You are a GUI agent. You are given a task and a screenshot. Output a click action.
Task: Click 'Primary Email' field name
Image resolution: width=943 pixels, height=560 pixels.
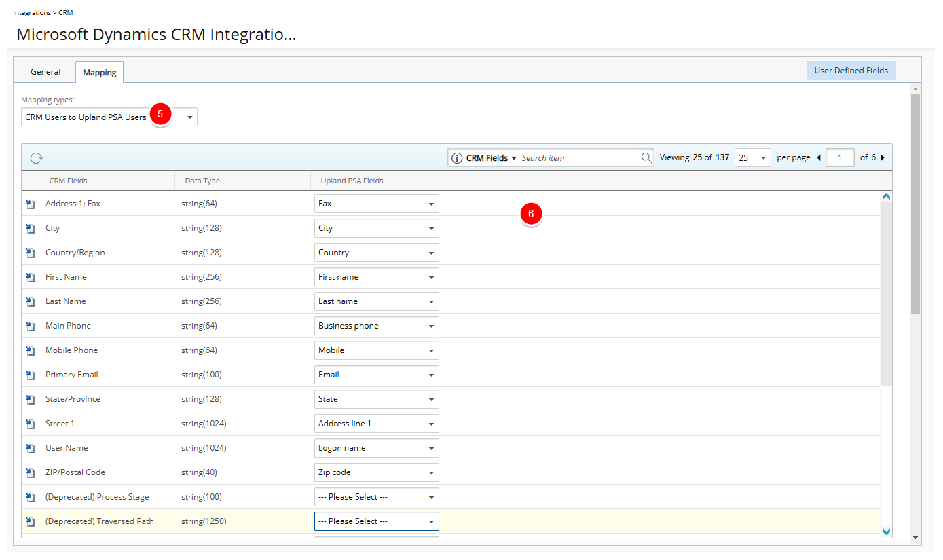click(71, 375)
